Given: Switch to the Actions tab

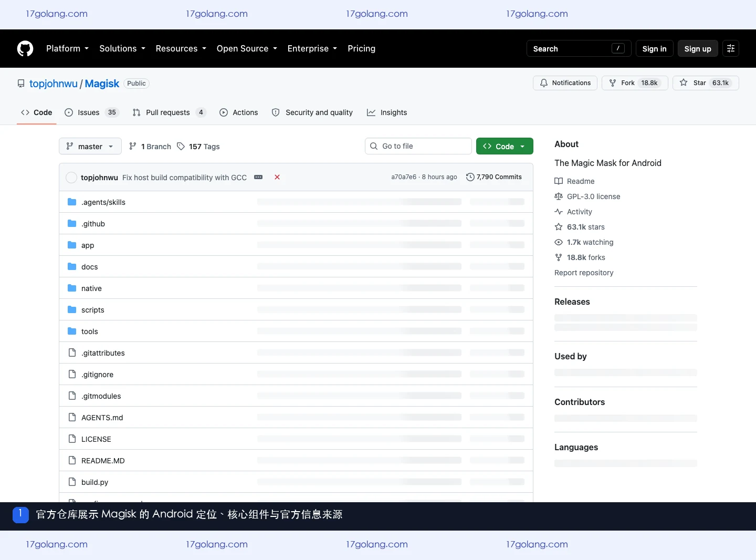Looking at the screenshot, I should 239,112.
